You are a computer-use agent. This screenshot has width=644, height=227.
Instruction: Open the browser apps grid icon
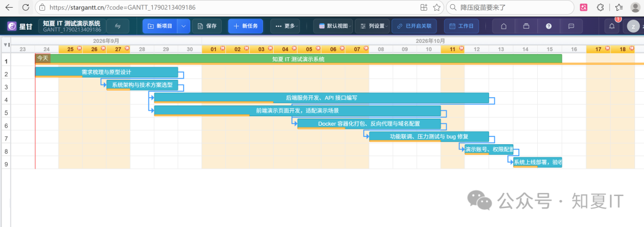click(x=424, y=7)
